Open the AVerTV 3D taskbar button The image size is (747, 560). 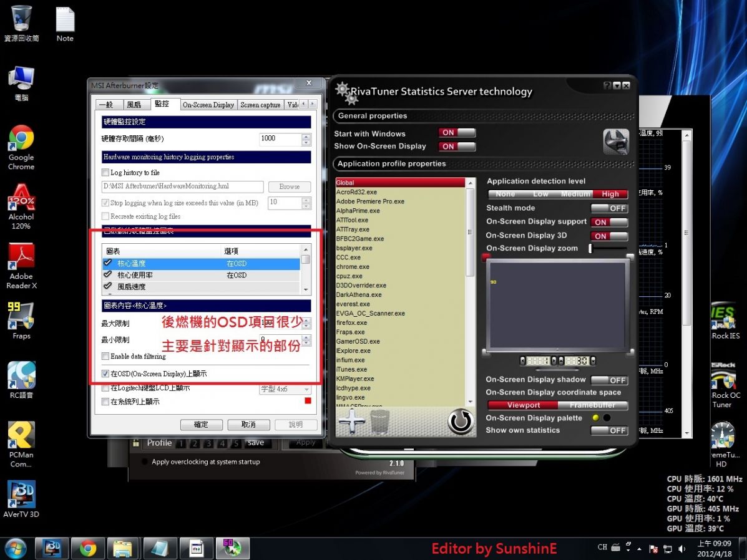point(51,548)
